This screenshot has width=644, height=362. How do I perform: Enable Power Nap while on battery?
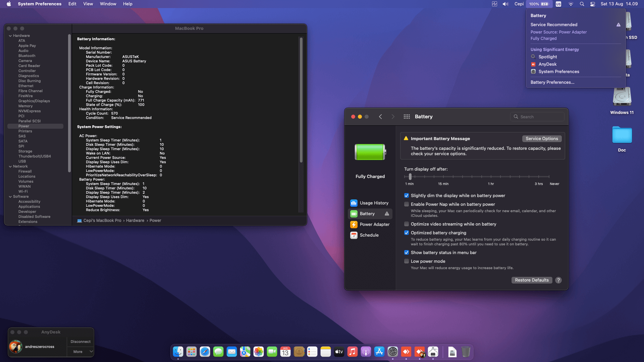[407, 204]
